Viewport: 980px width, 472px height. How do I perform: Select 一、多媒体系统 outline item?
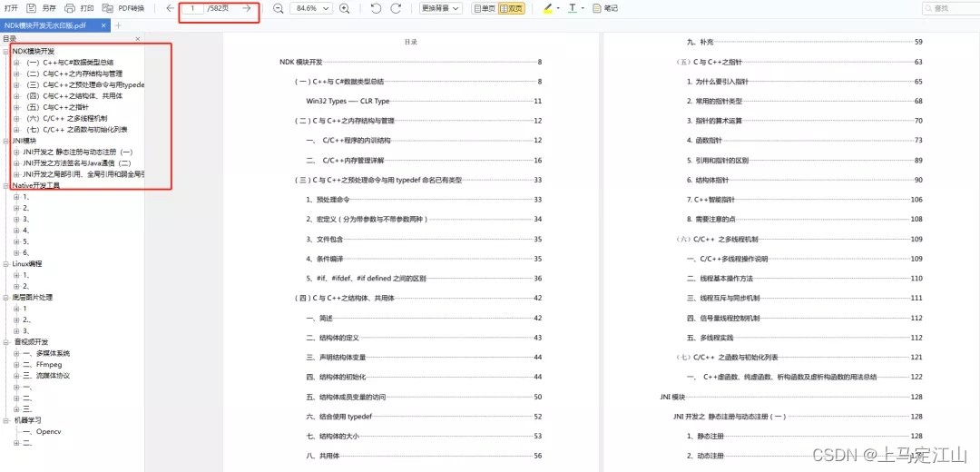[46, 353]
